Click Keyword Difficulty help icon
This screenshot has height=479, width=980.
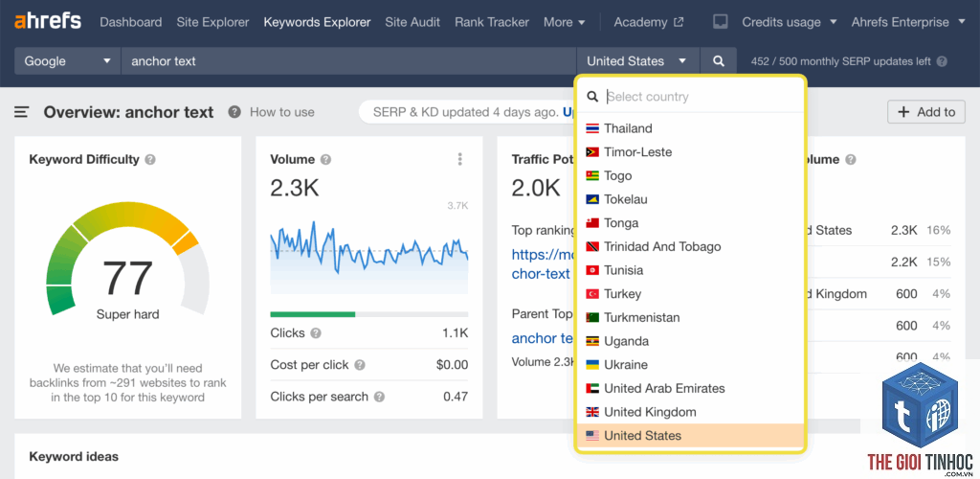[150, 159]
